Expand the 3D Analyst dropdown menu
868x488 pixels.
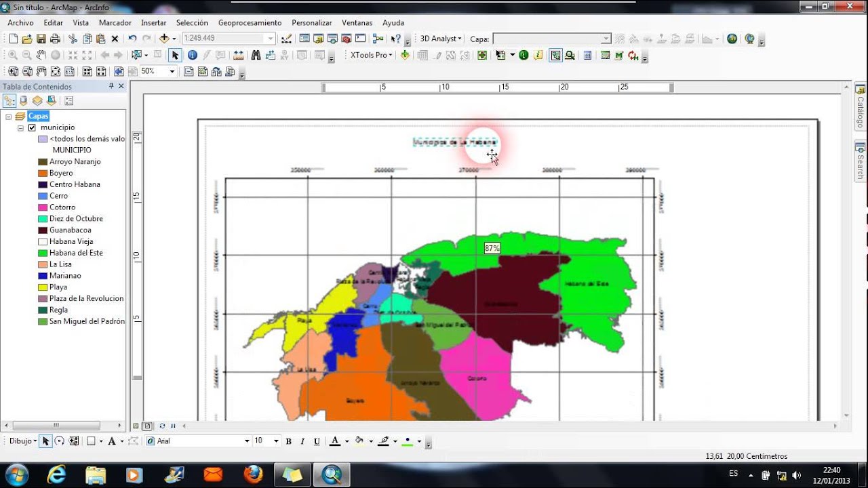pyautogui.click(x=441, y=39)
